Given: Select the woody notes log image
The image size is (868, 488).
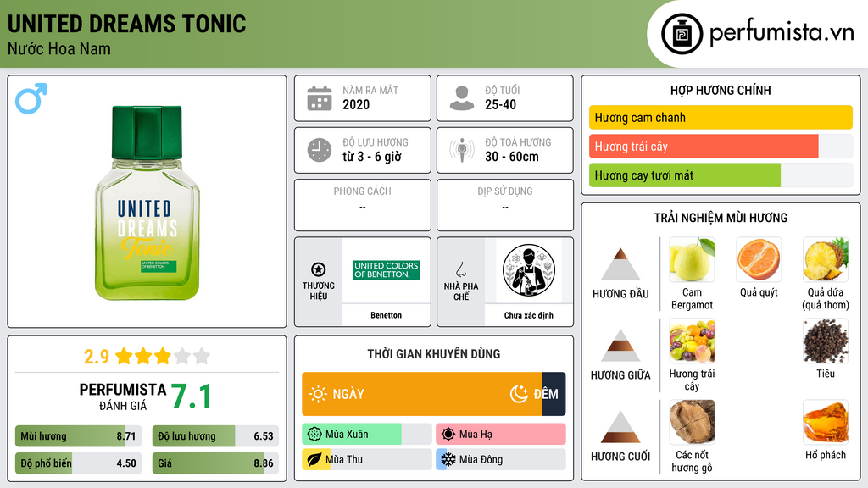Looking at the screenshot, I should [x=692, y=422].
